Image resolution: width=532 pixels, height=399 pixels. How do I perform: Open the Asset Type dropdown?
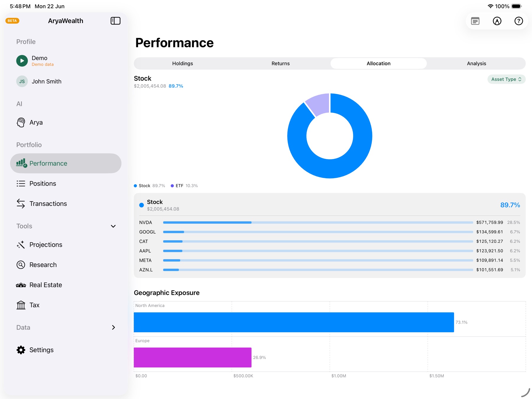pos(506,79)
